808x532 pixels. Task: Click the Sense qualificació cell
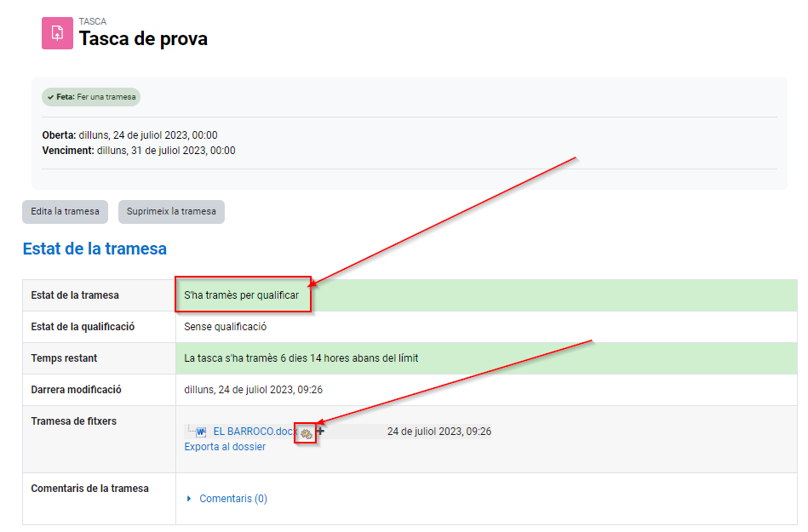tap(226, 327)
